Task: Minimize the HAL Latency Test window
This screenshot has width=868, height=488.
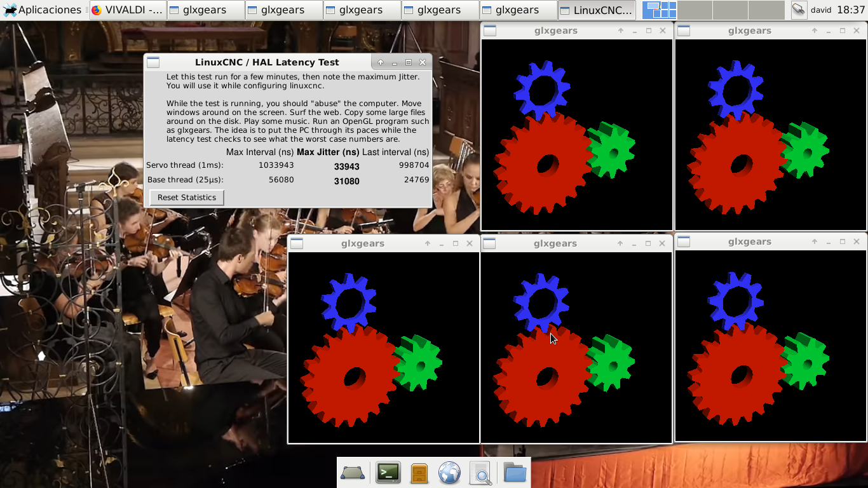Action: [395, 62]
